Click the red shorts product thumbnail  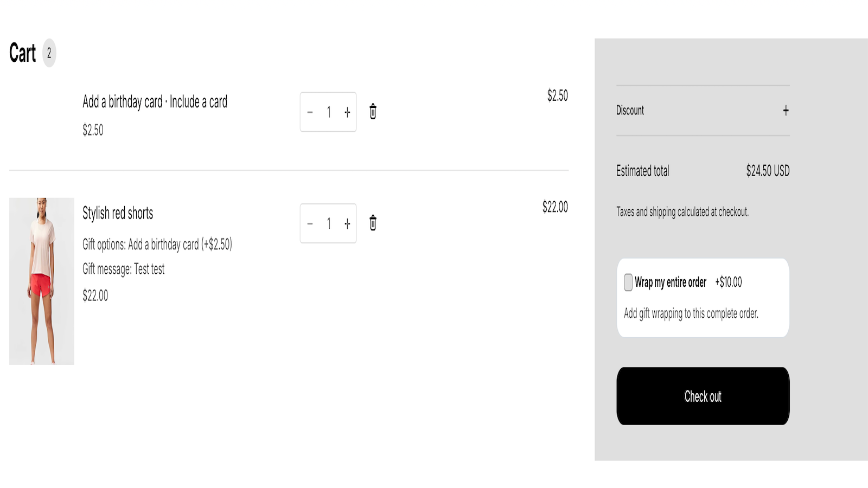tap(42, 281)
